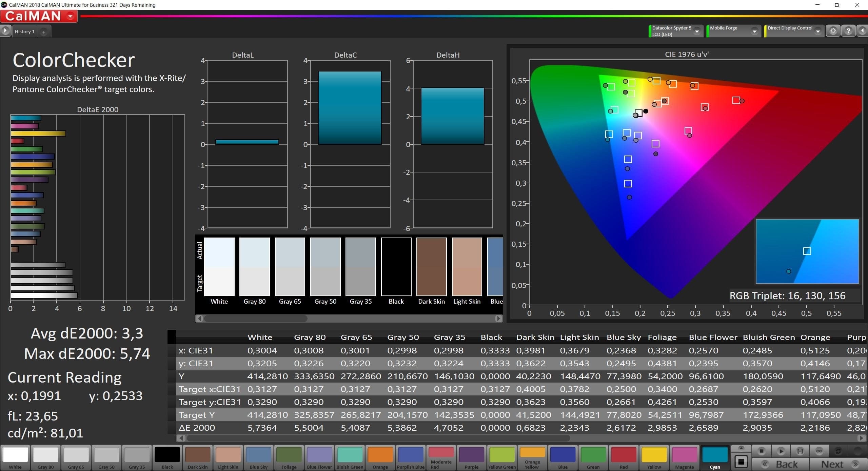Click the stop measurement button
The image size is (868, 471).
(x=762, y=451)
